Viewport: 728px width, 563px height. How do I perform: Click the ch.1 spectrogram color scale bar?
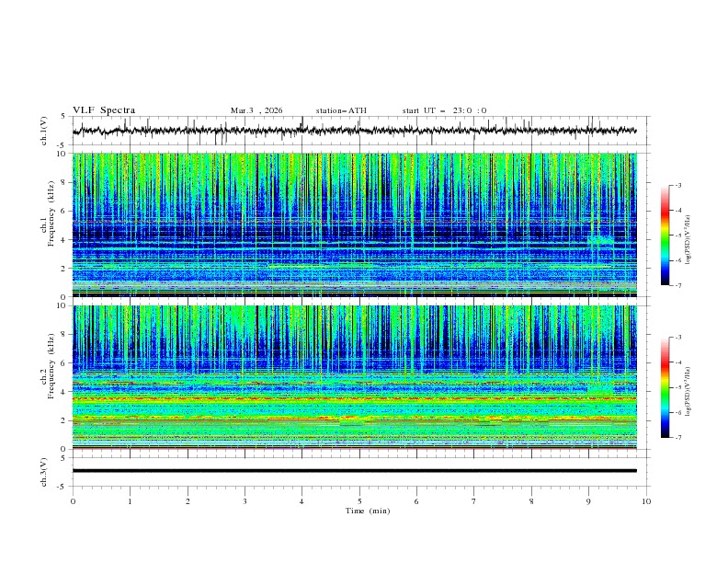[665, 236]
